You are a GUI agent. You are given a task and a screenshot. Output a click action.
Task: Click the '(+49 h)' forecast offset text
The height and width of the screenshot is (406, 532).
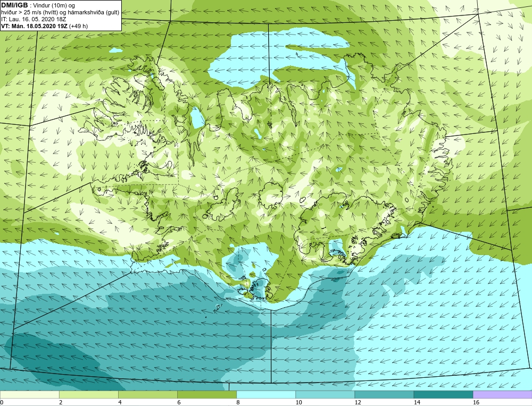[78, 26]
